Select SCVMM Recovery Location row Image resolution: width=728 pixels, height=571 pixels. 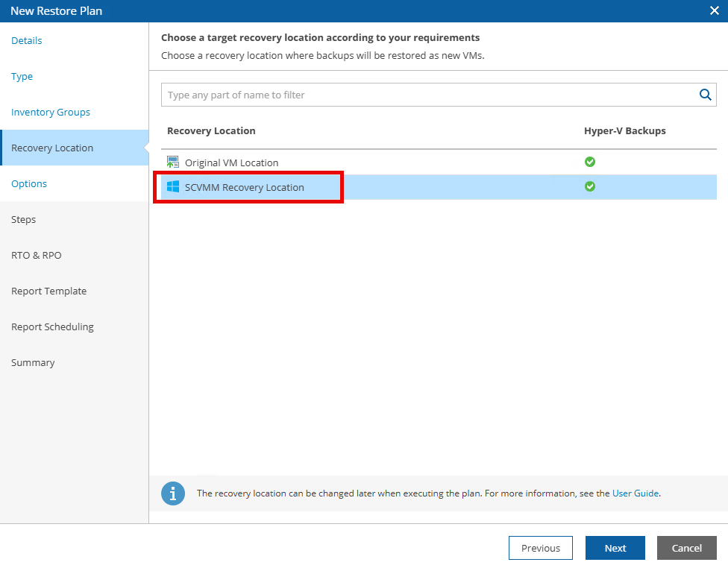pyautogui.click(x=245, y=187)
